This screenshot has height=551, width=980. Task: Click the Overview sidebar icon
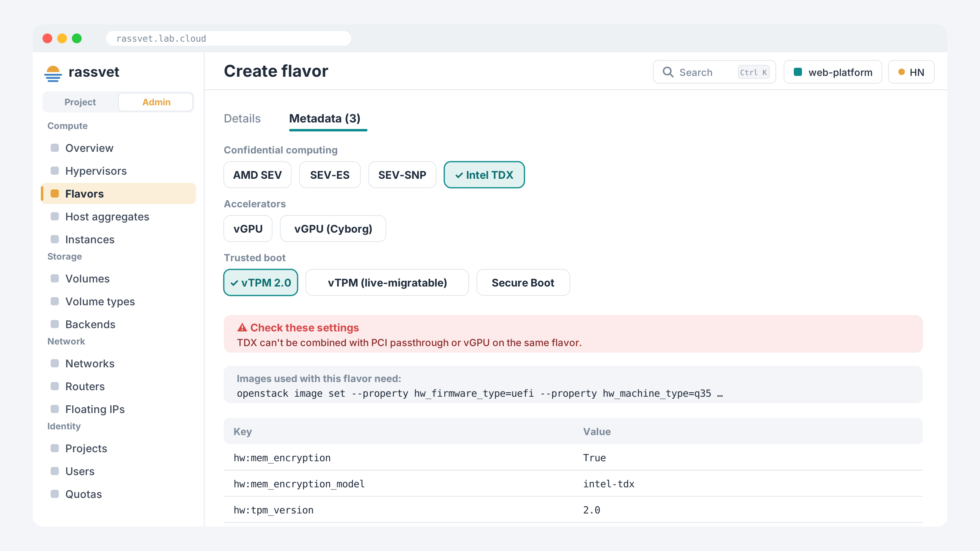pos(55,148)
